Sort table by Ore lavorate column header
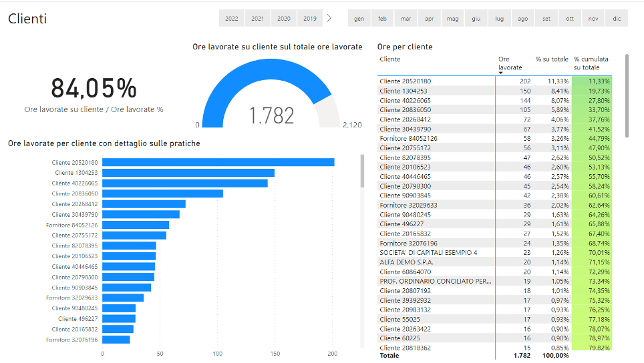The height and width of the screenshot is (363, 644). (x=510, y=63)
